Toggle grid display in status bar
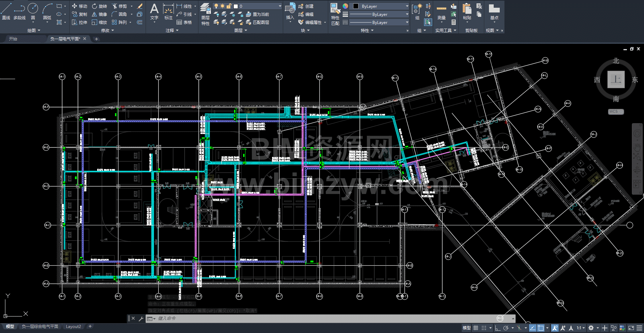The height and width of the screenshot is (333, 644). tap(476, 328)
